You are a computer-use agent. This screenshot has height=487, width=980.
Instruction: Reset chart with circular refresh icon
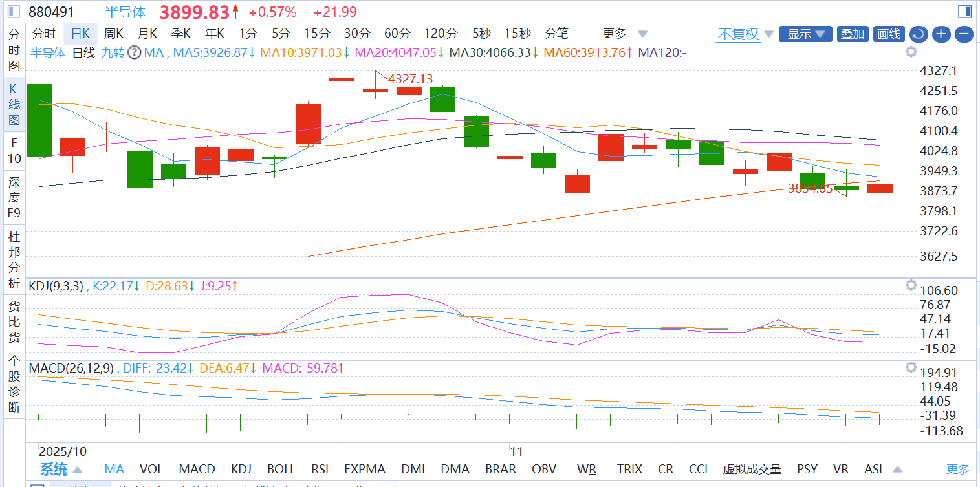click(x=918, y=34)
